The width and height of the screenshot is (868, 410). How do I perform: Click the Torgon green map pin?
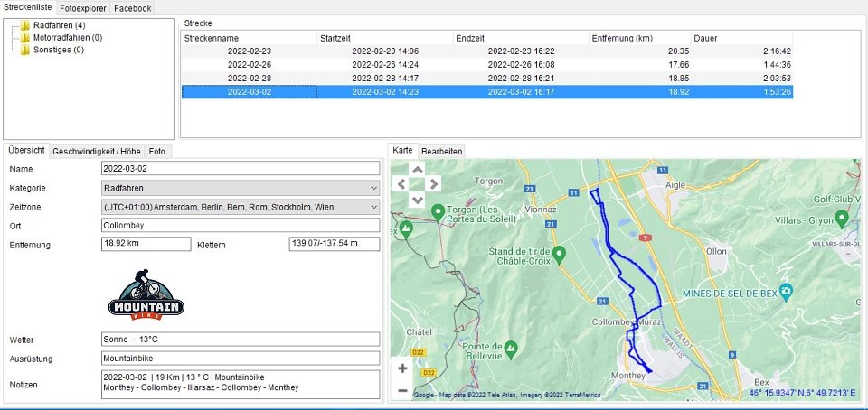pos(438,212)
